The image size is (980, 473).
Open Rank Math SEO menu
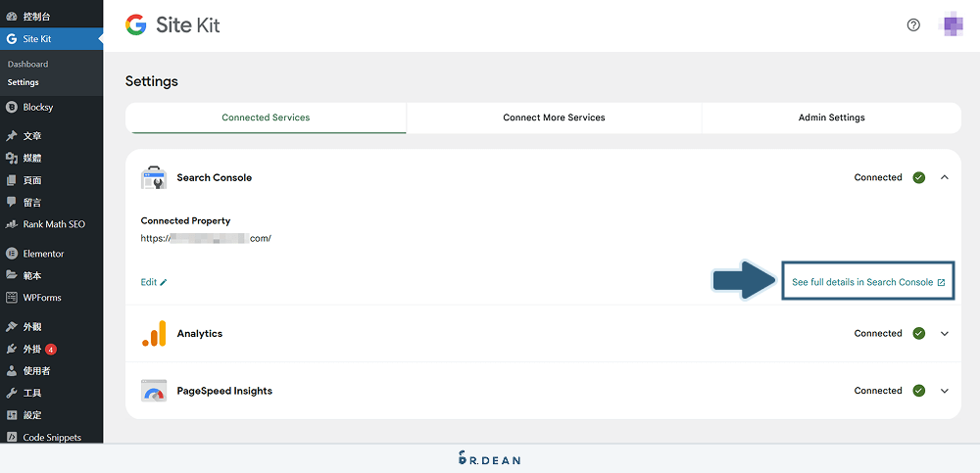(51, 224)
